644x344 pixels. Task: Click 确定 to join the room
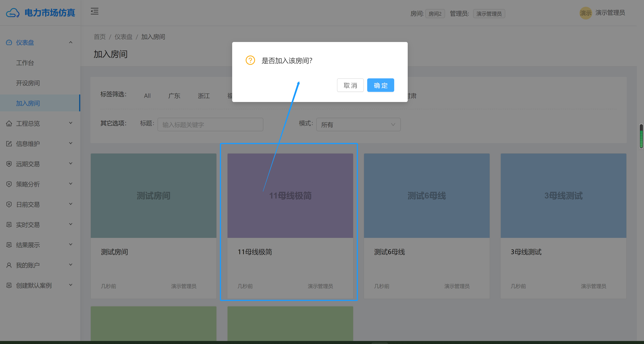[x=381, y=85]
